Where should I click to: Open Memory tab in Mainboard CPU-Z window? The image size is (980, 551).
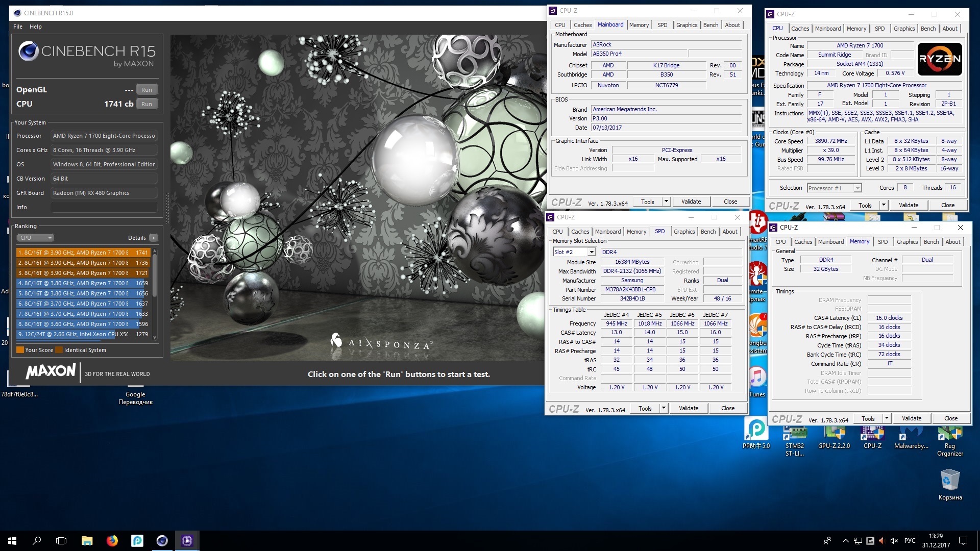point(639,25)
